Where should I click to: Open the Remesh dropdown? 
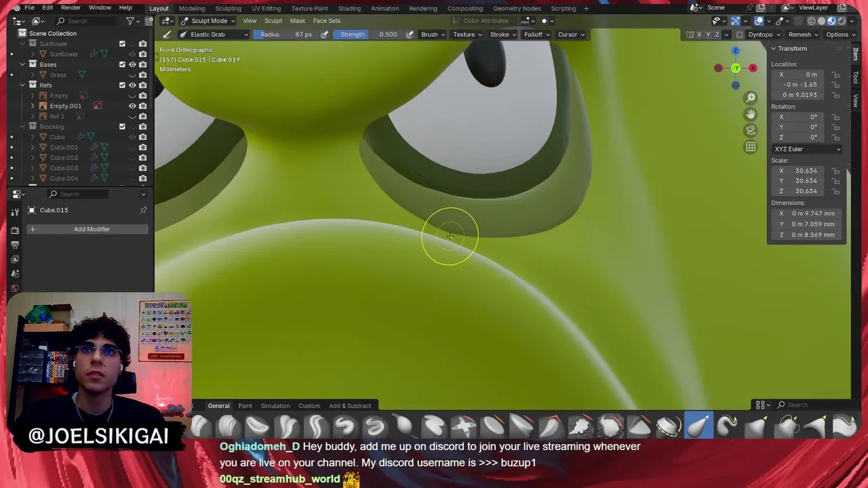tap(803, 35)
